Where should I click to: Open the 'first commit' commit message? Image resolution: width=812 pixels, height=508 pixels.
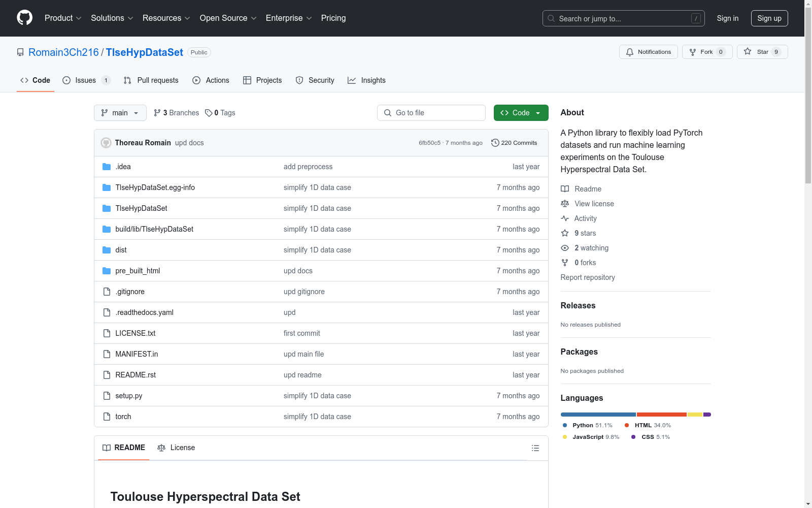pyautogui.click(x=302, y=333)
